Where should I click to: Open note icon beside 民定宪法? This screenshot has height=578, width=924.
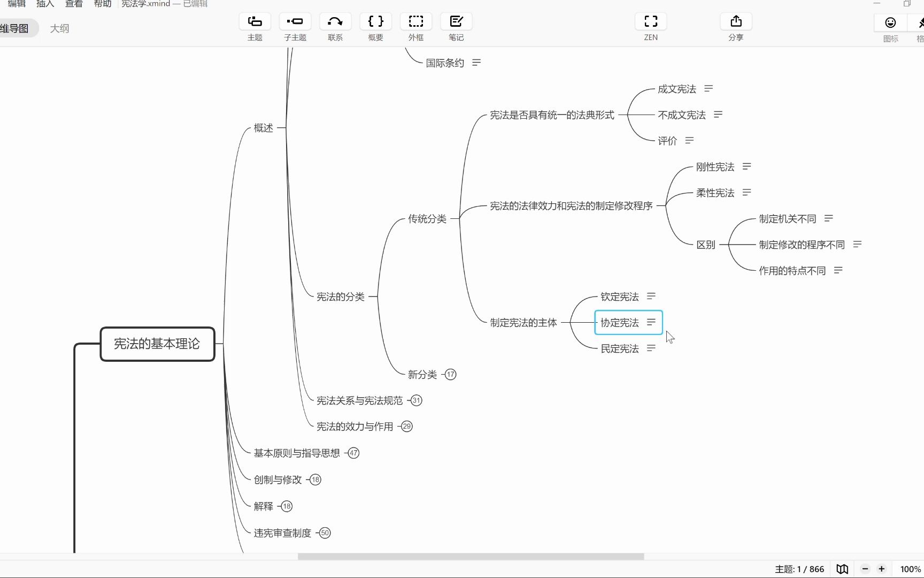pos(651,348)
